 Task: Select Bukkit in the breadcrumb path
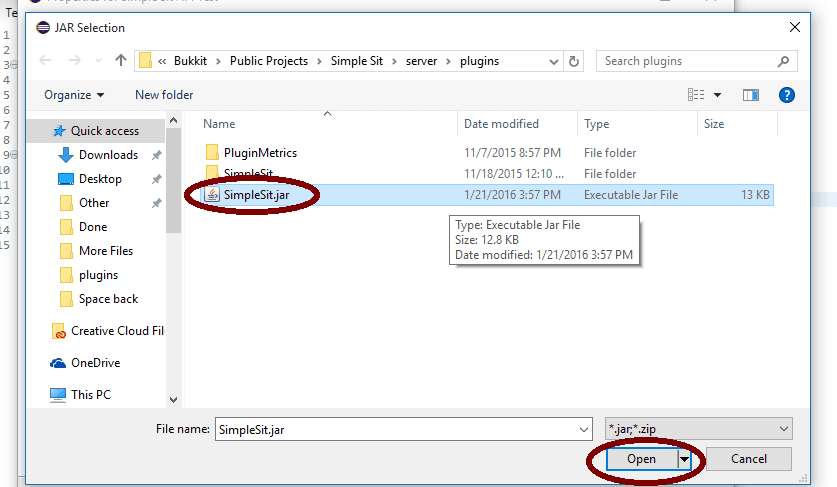190,61
